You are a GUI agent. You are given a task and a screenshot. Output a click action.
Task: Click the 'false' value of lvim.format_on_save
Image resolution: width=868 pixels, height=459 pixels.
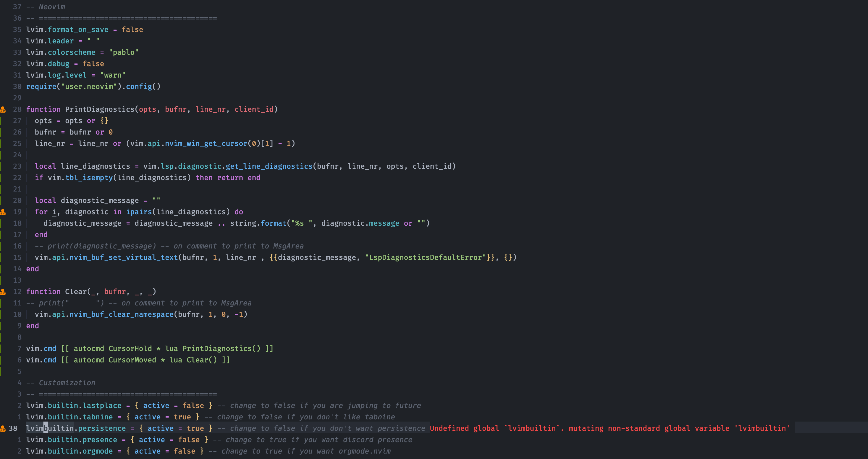132,30
